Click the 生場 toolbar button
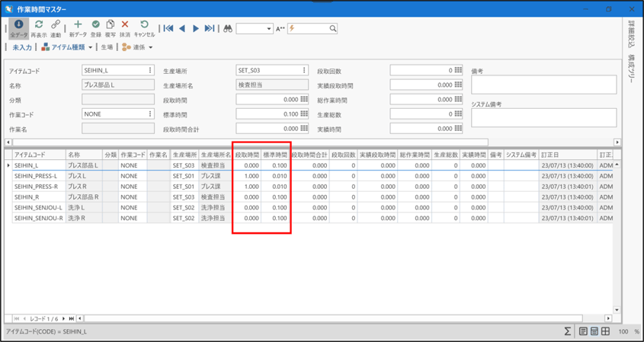This screenshot has width=644, height=342. (107, 47)
